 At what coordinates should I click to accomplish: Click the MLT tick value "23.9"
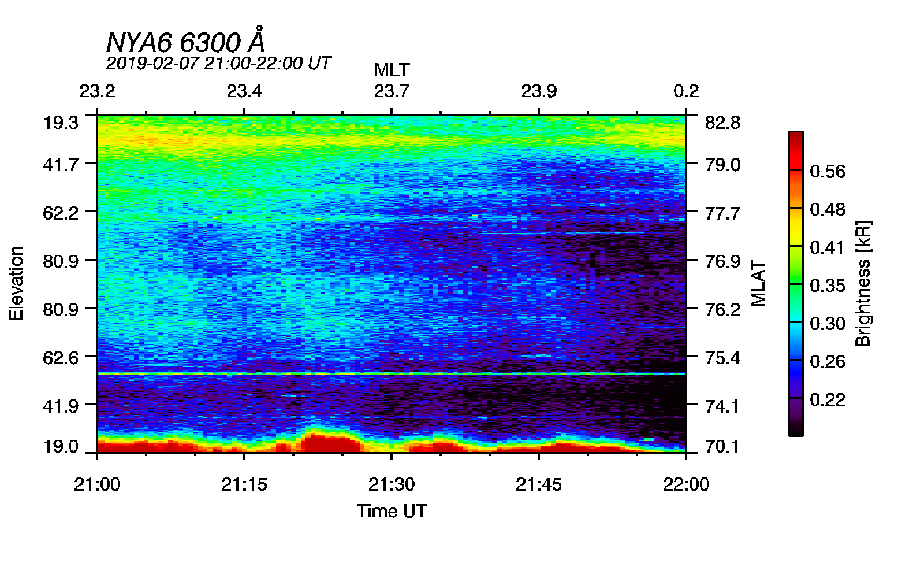coord(539,91)
